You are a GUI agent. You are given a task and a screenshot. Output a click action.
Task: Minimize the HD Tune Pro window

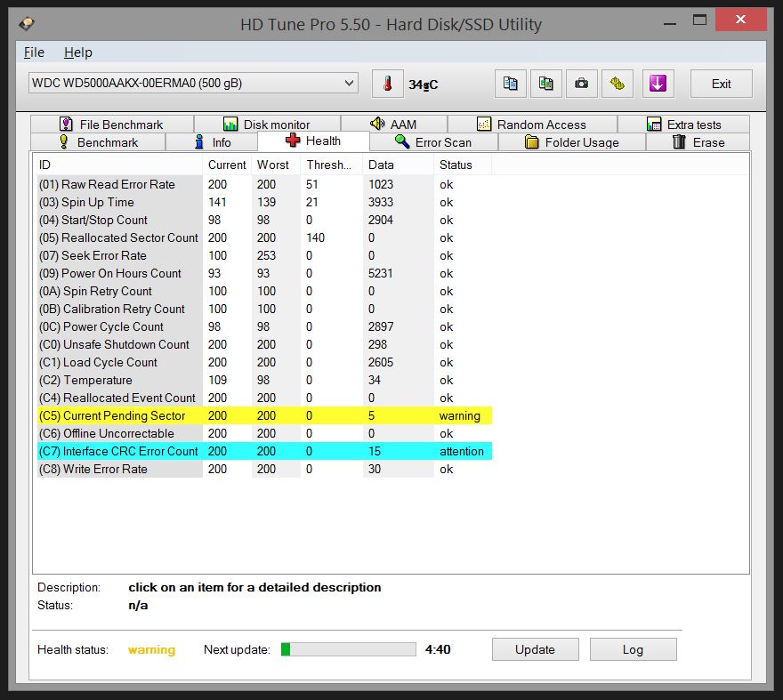670,23
